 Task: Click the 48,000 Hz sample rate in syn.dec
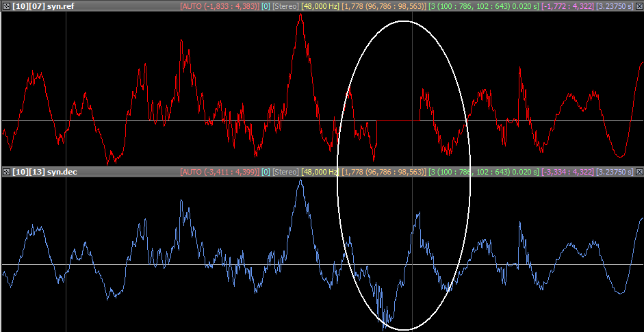click(320, 171)
